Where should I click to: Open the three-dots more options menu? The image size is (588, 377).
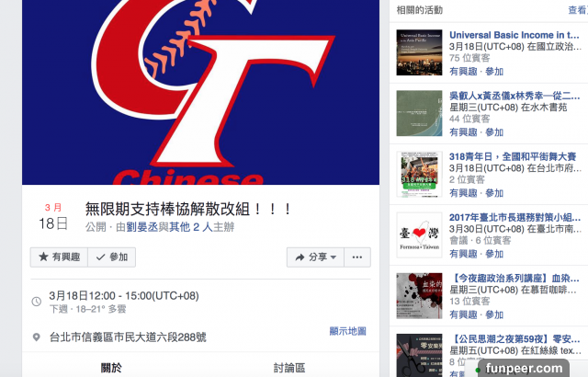pyautogui.click(x=357, y=257)
